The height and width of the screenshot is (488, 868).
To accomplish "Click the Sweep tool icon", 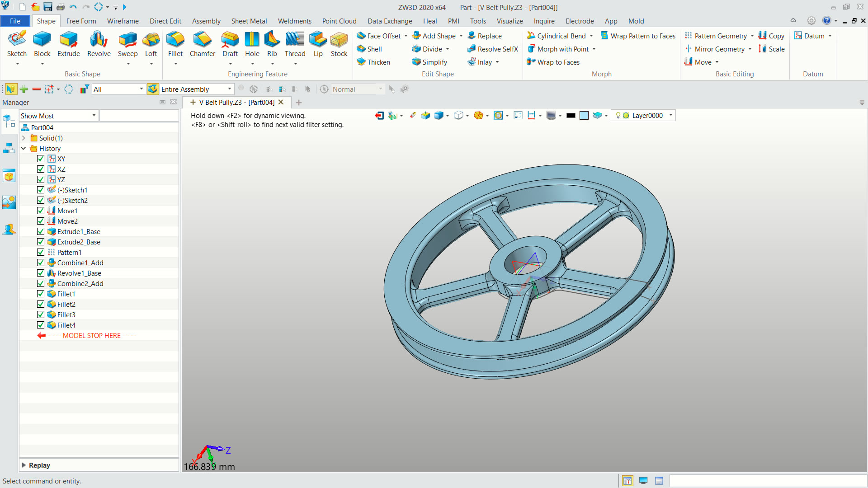I will (127, 40).
